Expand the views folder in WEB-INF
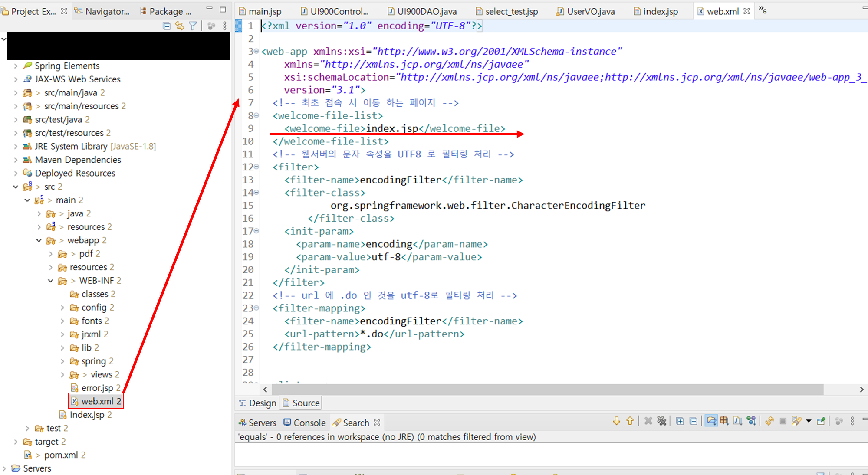Image resolution: width=868 pixels, height=475 pixels. pos(62,375)
